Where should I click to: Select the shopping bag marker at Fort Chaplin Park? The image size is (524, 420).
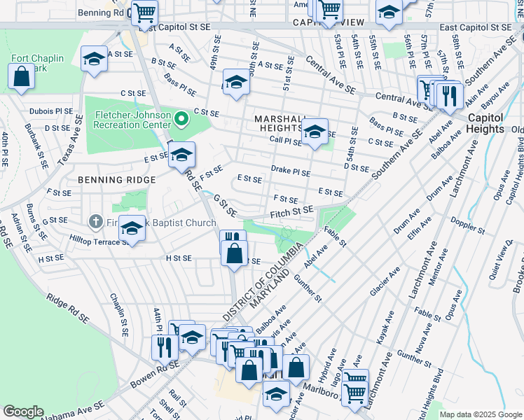pyautogui.click(x=22, y=78)
